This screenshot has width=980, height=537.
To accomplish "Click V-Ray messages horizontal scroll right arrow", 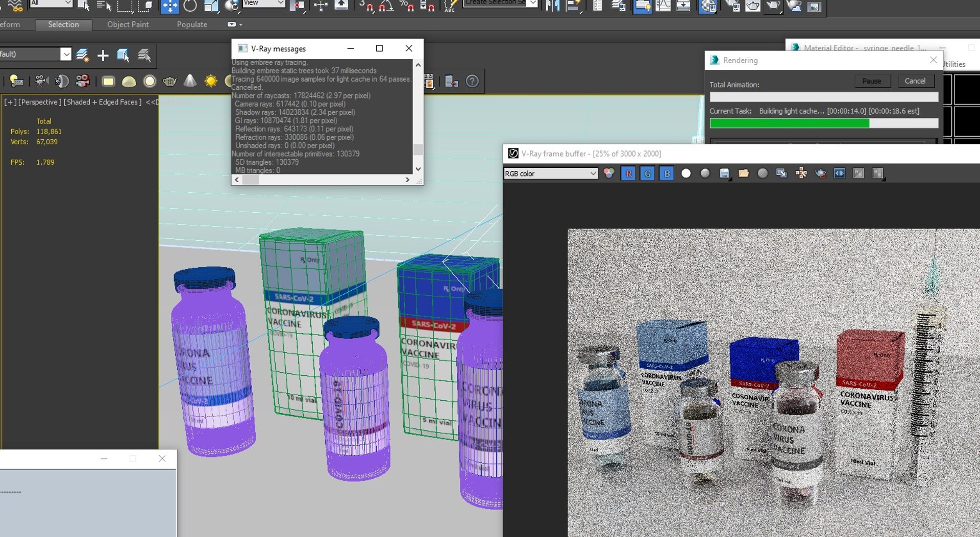I will pyautogui.click(x=407, y=180).
